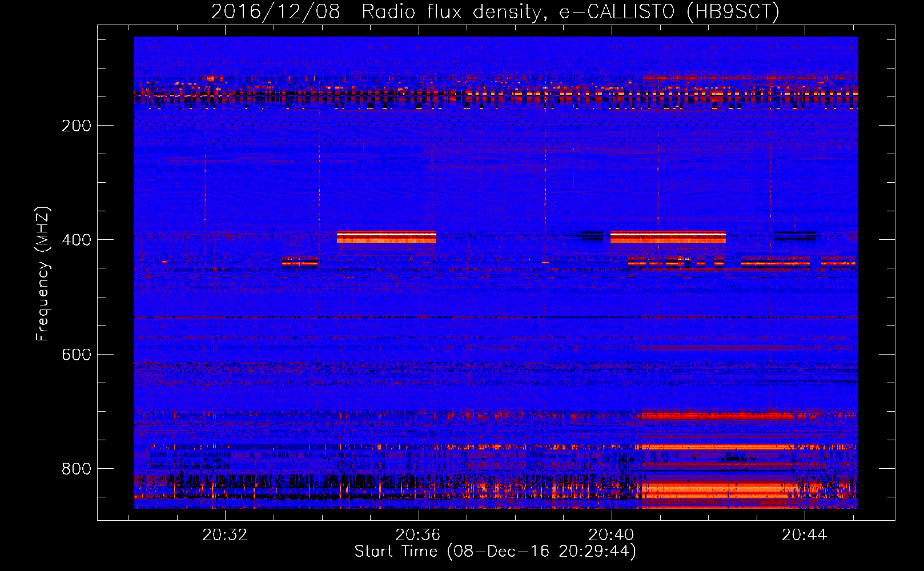Click the 20:32 time tick label
The width and height of the screenshot is (924, 571).
coord(225,535)
